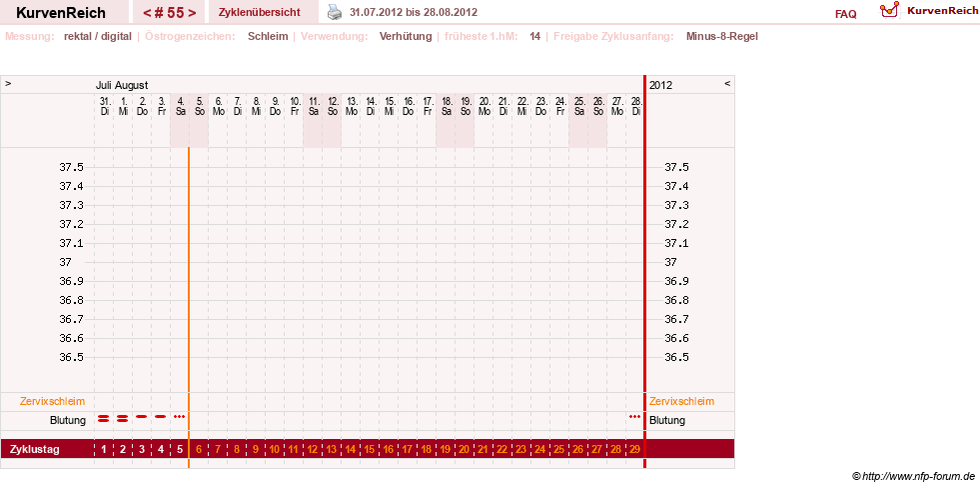Click the < arrow at the chart's right header
This screenshot has width=980, height=488.
727,83
